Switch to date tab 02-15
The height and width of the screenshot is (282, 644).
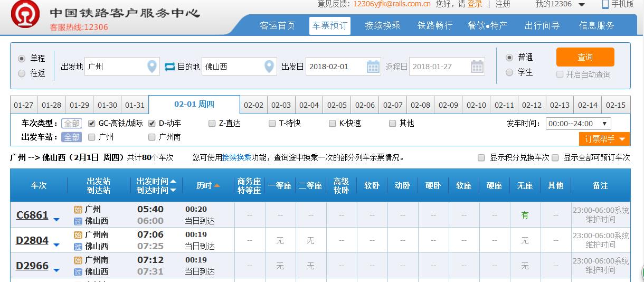pos(615,105)
